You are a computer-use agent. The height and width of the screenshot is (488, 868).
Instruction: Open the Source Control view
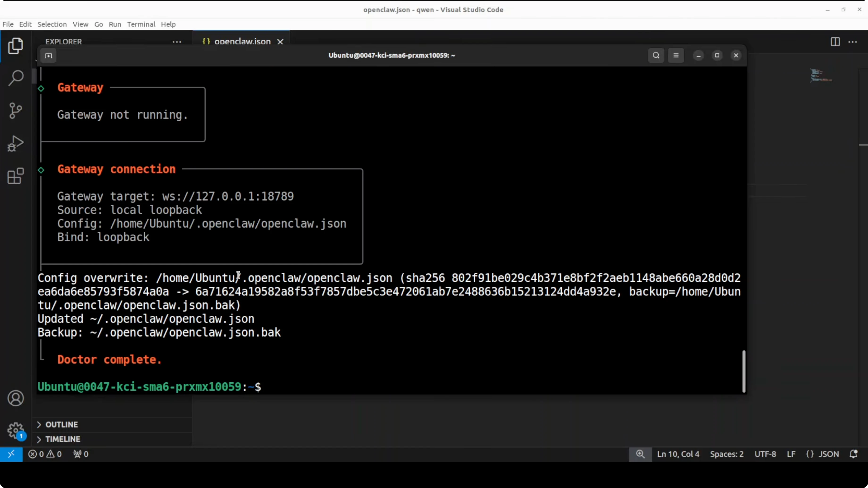pos(16,111)
